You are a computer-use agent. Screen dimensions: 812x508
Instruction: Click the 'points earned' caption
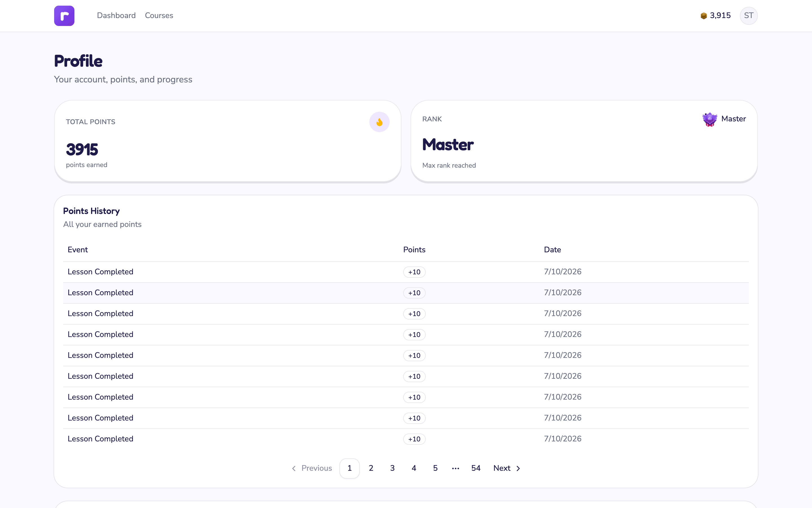pos(87,165)
